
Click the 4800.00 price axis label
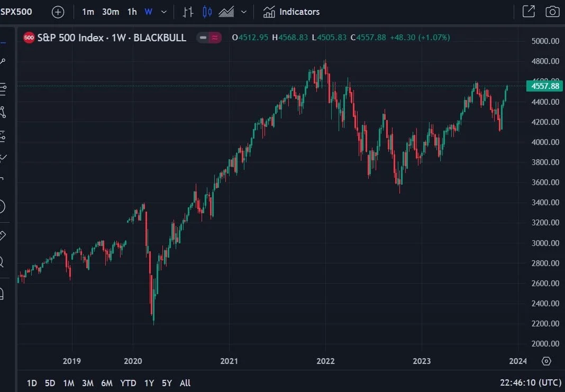pos(545,61)
